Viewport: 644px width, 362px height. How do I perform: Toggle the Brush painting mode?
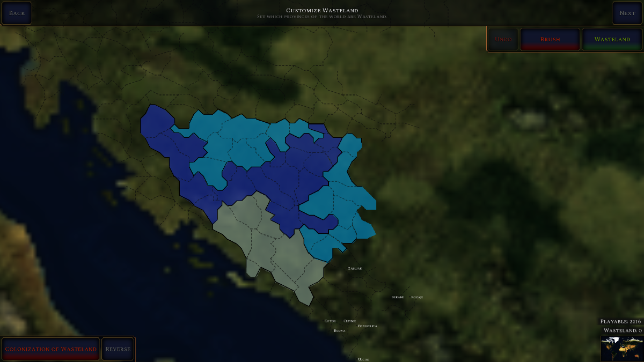point(550,39)
